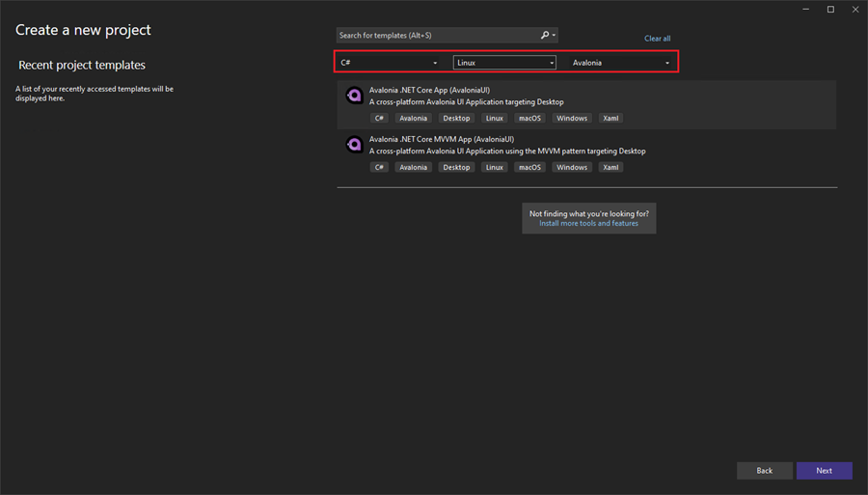Image resolution: width=868 pixels, height=495 pixels.
Task: Open Install more tools and features link
Action: coord(588,223)
